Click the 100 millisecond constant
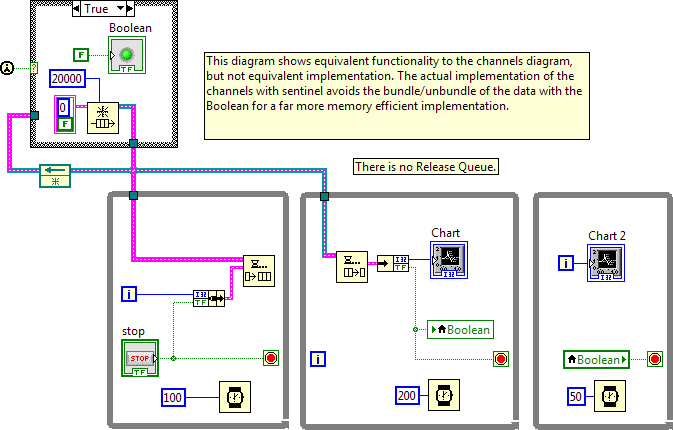The image size is (673, 430). point(173,397)
